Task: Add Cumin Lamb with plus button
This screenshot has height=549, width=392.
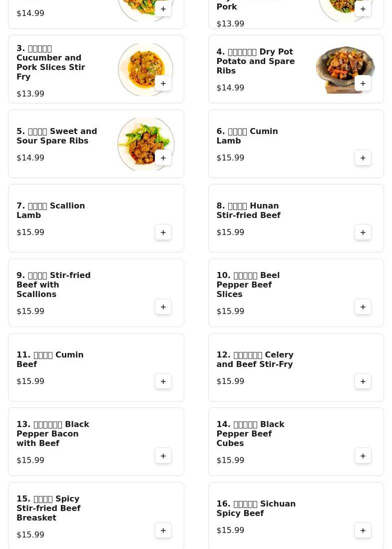Action: (x=363, y=158)
